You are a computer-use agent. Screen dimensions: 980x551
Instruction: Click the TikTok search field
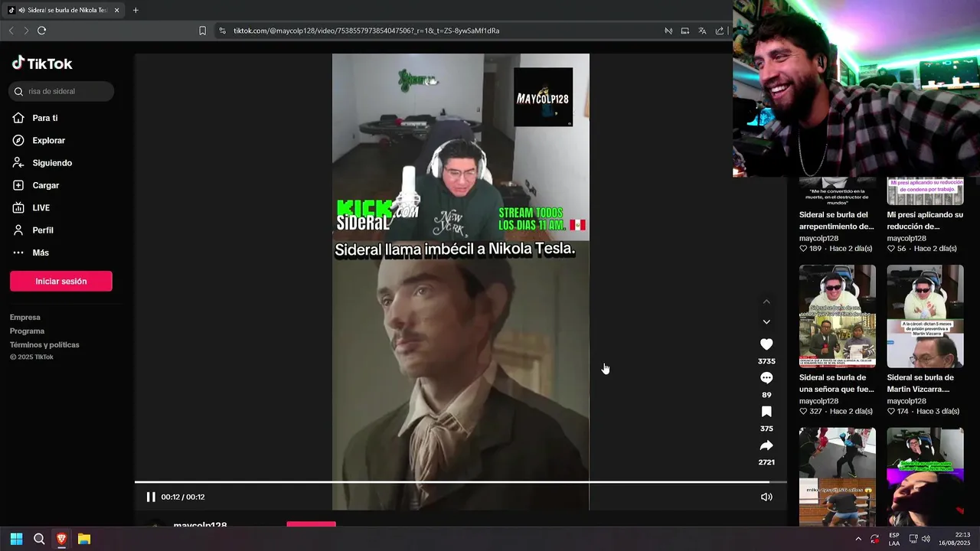[61, 91]
